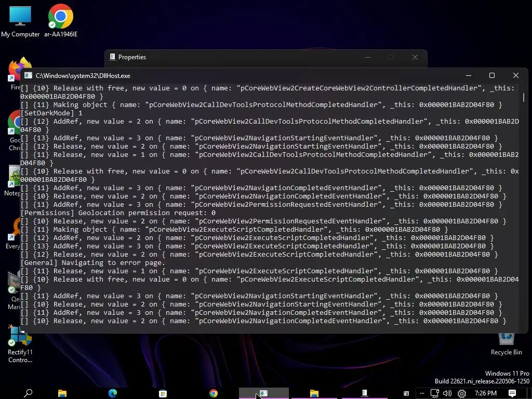Open the My Computer desktop icon
This screenshot has height=399, width=532.
[x=20, y=21]
